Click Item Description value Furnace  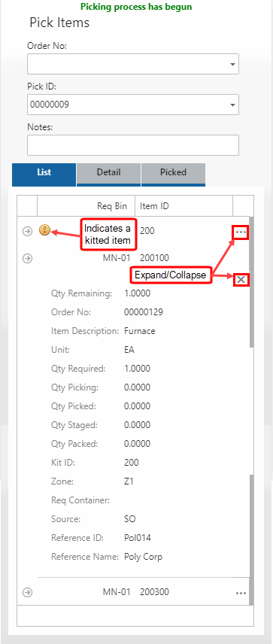coord(140,331)
